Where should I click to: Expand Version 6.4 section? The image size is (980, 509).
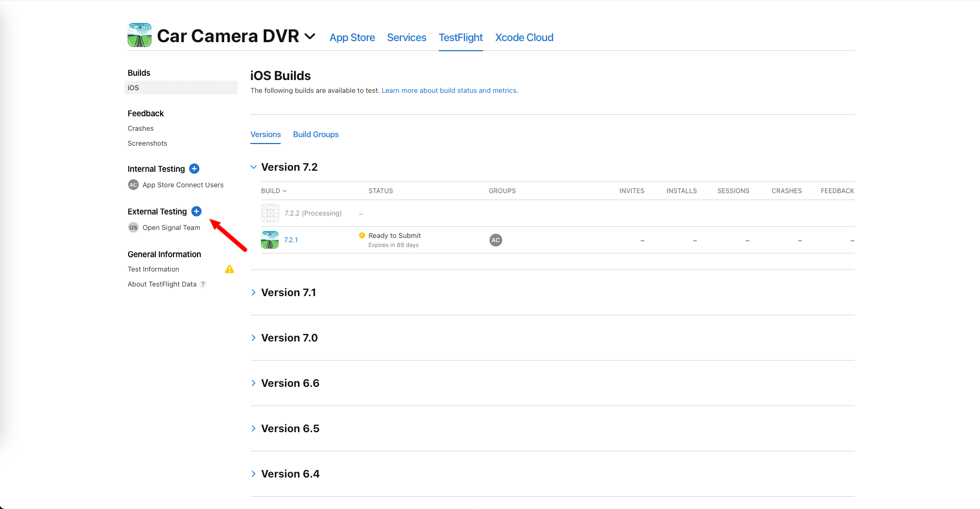254,474
